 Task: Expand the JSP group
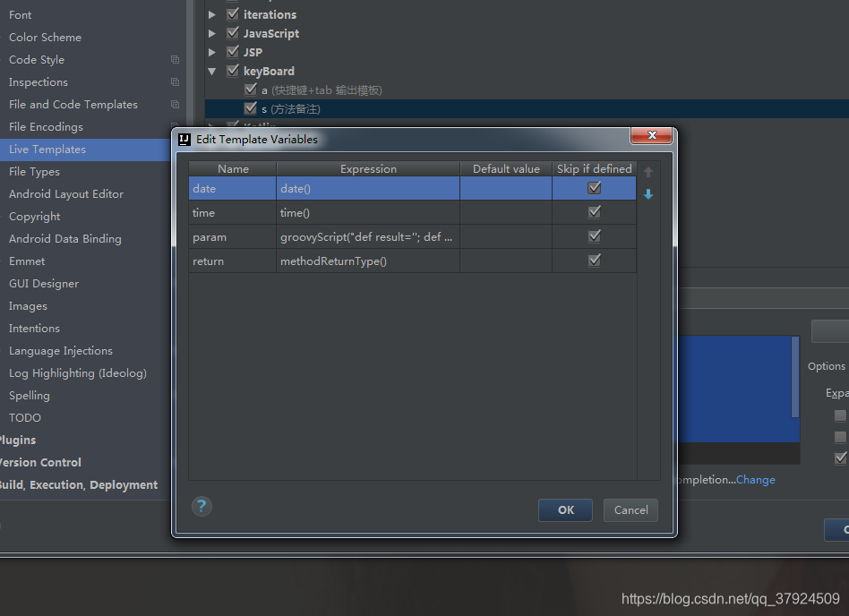click(212, 53)
